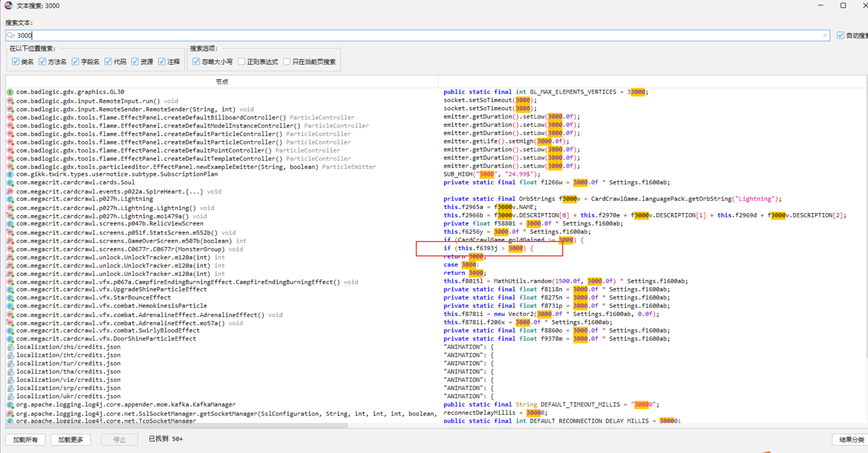Click the 节点 column header
The width and height of the screenshot is (868, 453).
point(222,82)
